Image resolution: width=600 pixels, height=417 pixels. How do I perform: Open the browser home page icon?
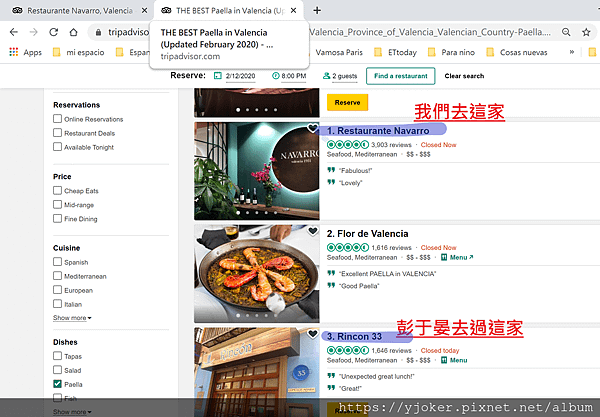[73, 32]
